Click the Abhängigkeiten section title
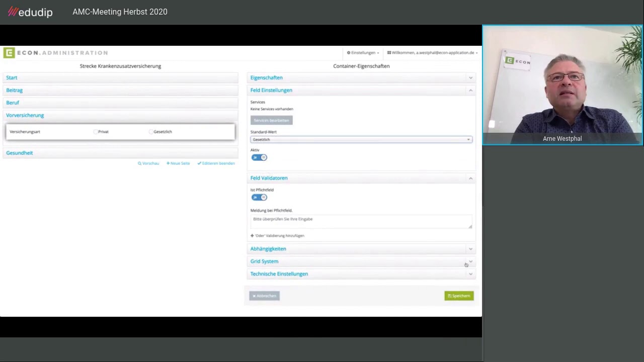Image resolution: width=644 pixels, height=362 pixels. [x=268, y=249]
